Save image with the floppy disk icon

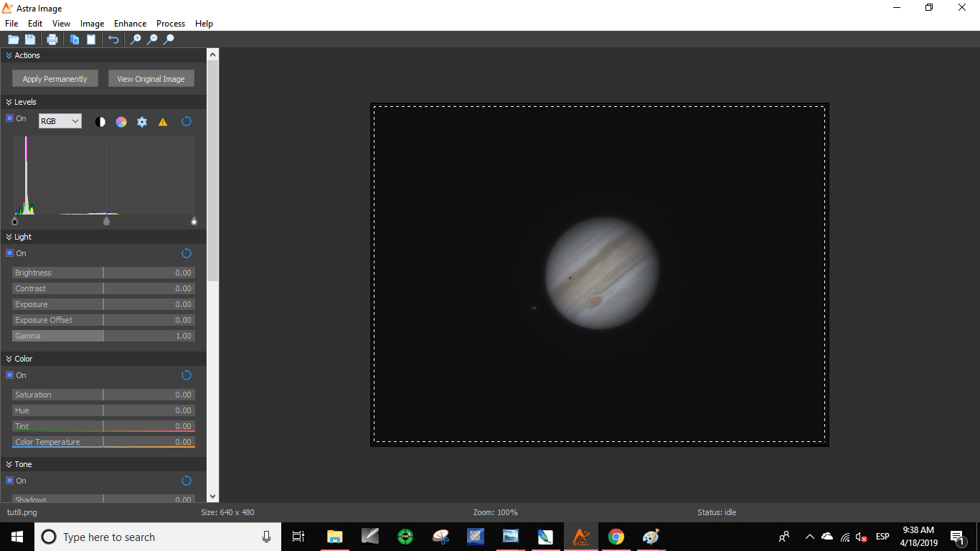coord(30,39)
